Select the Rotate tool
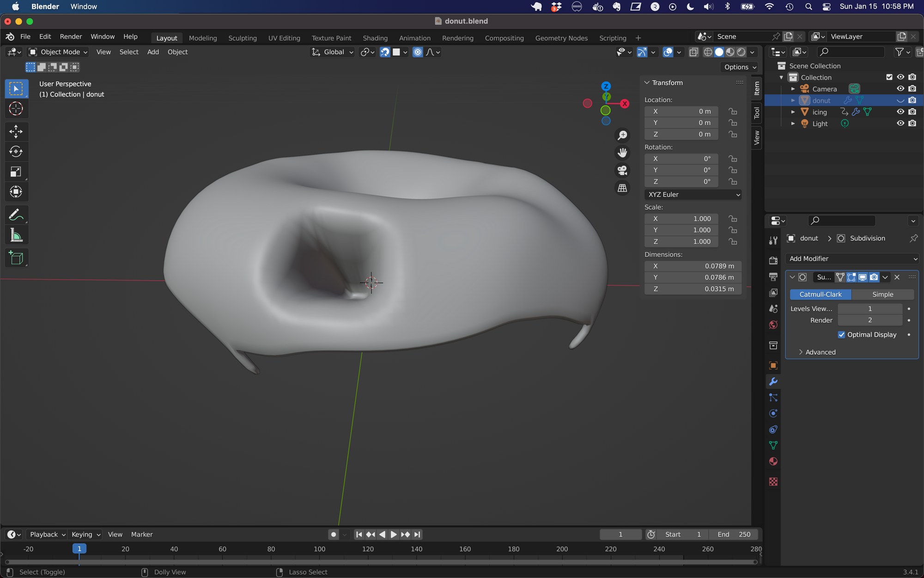924x578 pixels. click(16, 152)
